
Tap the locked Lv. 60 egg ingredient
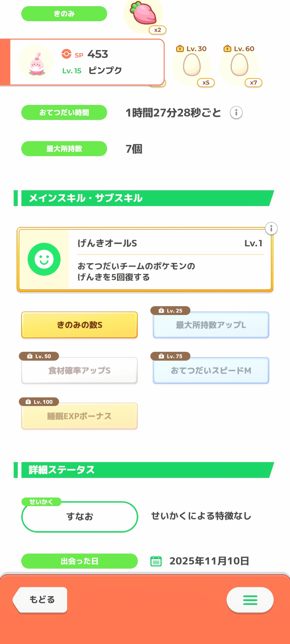coord(239,65)
